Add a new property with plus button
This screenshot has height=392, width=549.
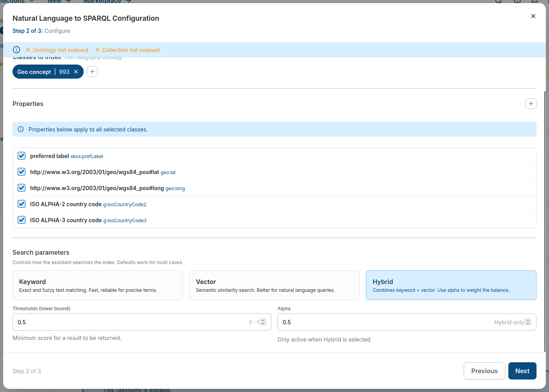[x=531, y=104]
